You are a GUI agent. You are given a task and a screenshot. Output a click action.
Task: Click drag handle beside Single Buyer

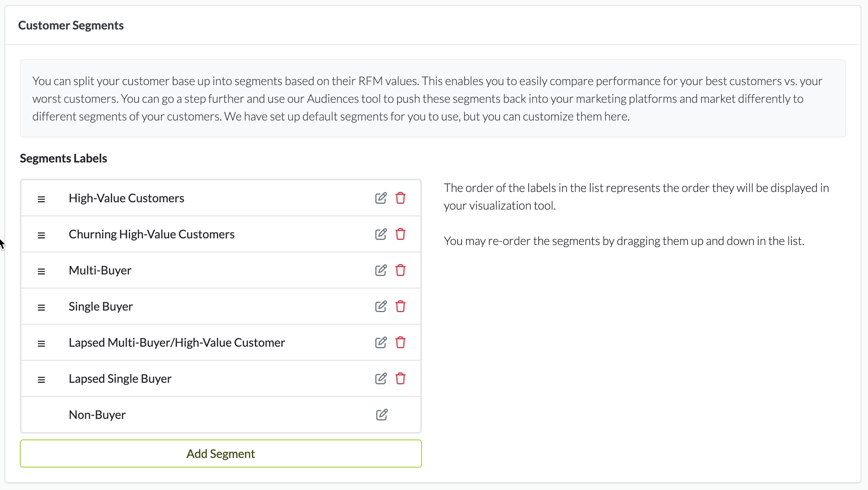coord(41,308)
